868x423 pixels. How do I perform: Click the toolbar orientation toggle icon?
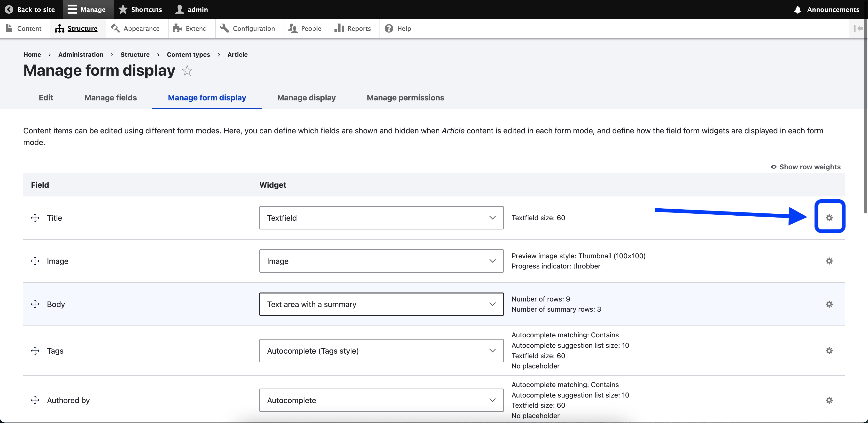pos(858,28)
